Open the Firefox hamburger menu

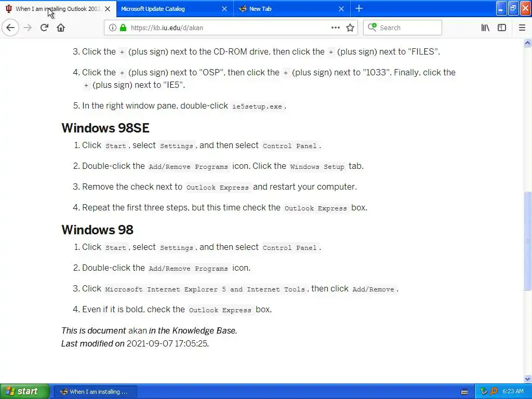[x=522, y=28]
